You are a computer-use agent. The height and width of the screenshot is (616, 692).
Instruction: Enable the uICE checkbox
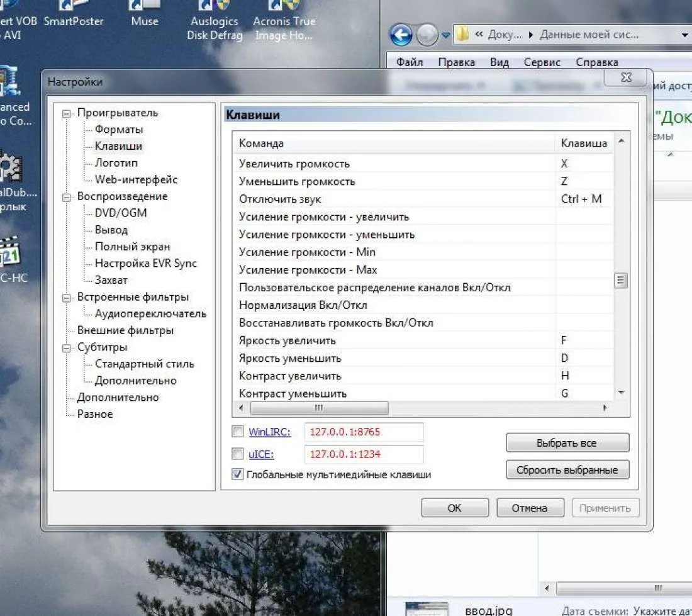point(237,454)
